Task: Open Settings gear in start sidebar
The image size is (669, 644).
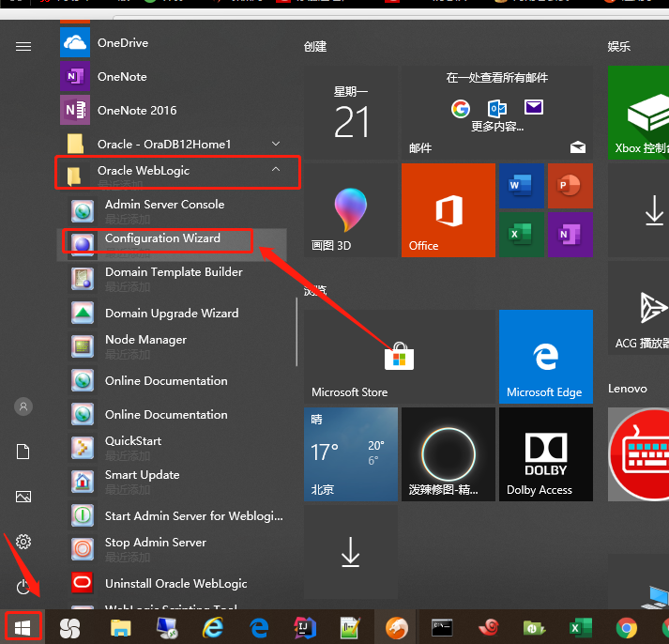Action: (x=23, y=542)
